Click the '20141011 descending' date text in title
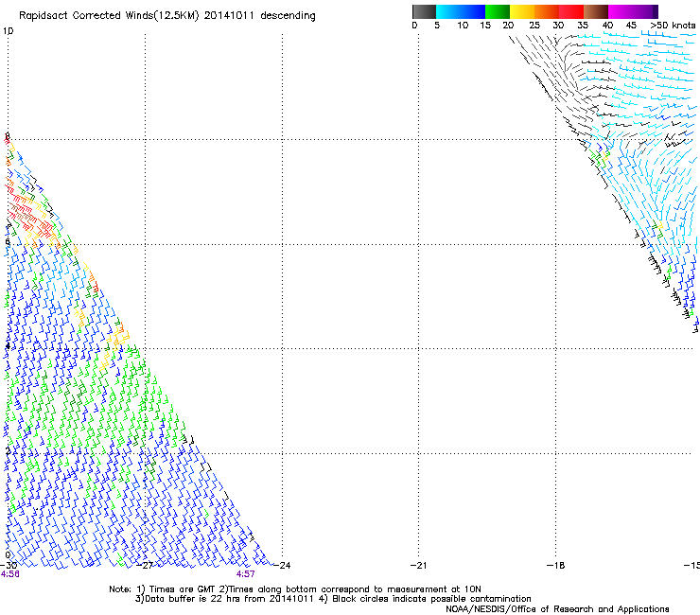700x615 pixels. coord(260,16)
